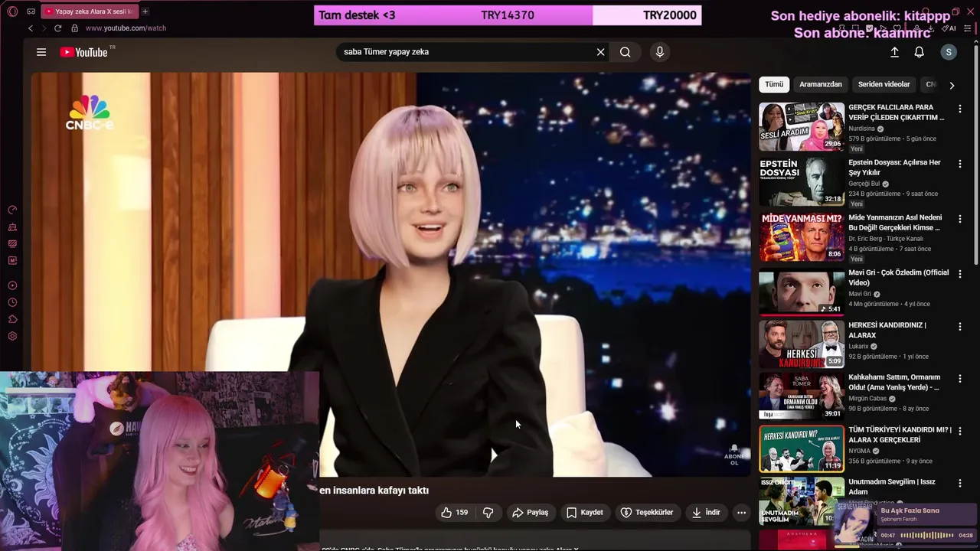The width and height of the screenshot is (980, 551).
Task: Click the 'Teşekkürler' button
Action: 647,513
